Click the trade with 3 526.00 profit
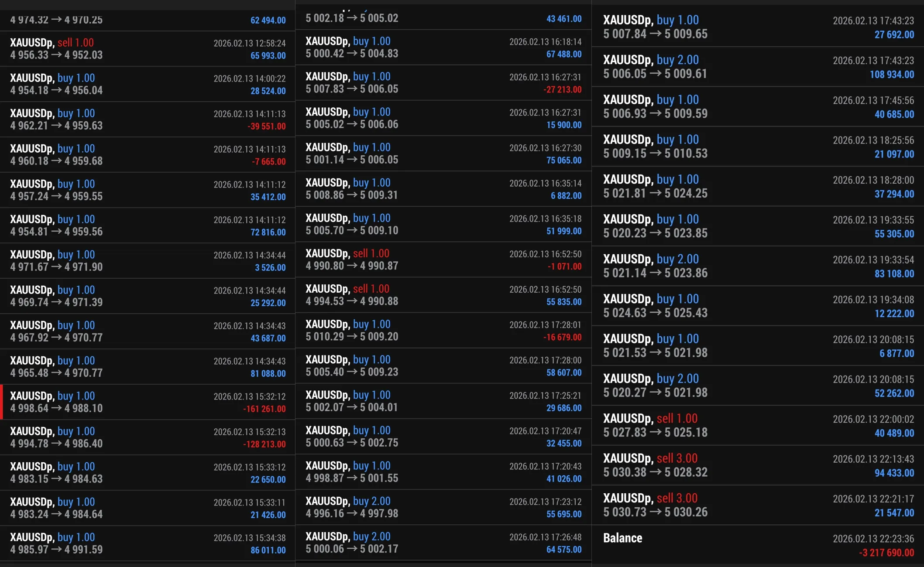 tap(148, 261)
